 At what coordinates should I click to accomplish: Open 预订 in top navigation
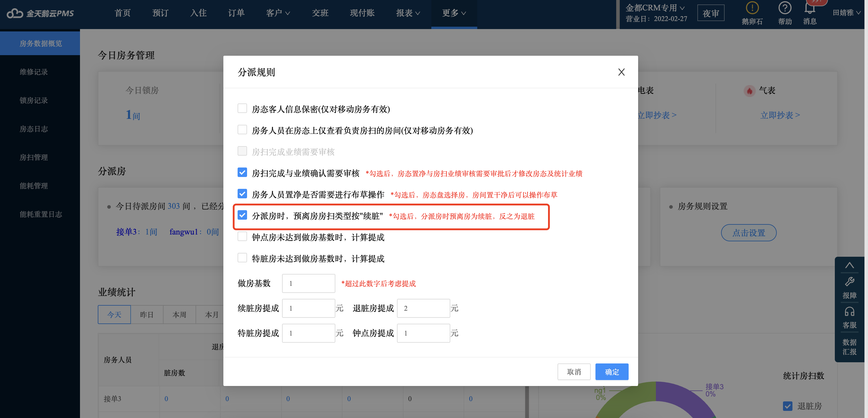click(x=160, y=13)
